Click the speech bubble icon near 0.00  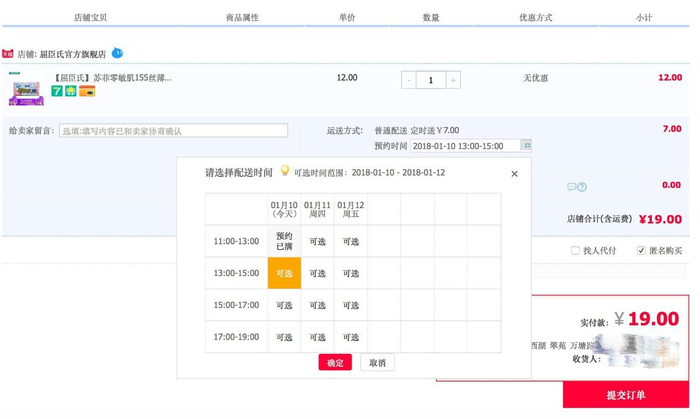tap(571, 187)
